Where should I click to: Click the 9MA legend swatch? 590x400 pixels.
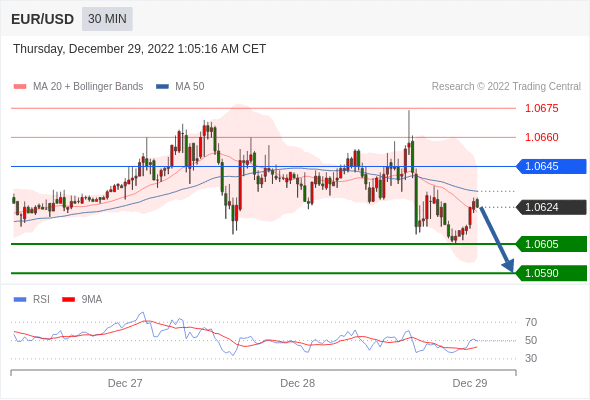68,300
